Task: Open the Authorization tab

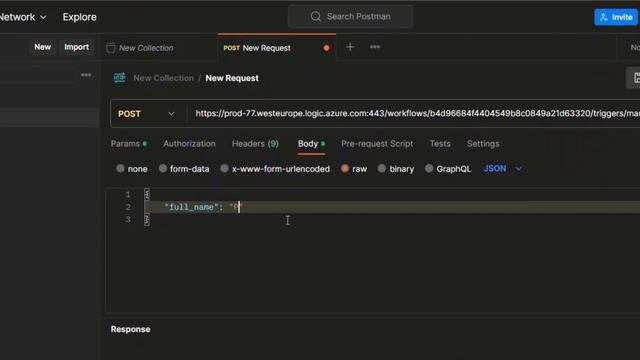Action: point(189,144)
